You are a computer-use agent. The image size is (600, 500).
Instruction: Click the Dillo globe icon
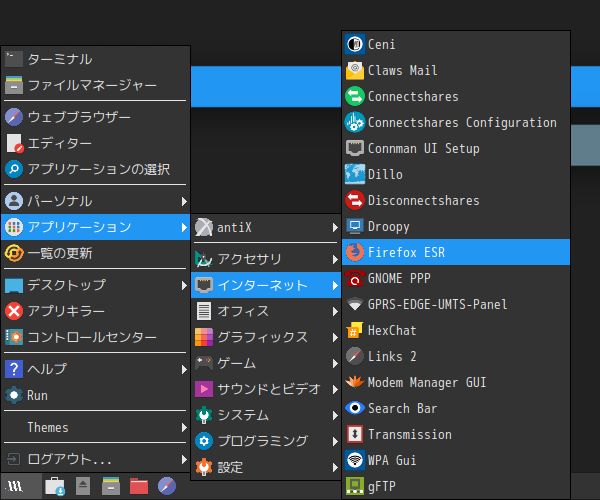click(x=355, y=174)
